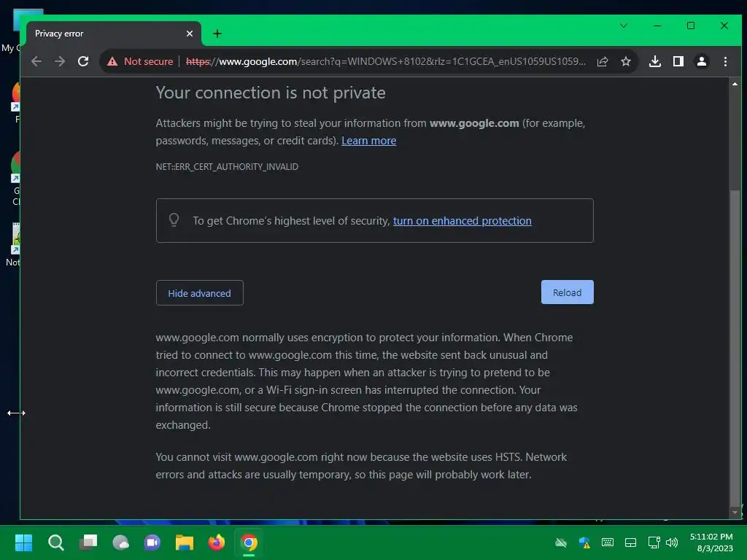Open network status tray icon
Viewport: 747px width, 560px height.
tap(654, 542)
